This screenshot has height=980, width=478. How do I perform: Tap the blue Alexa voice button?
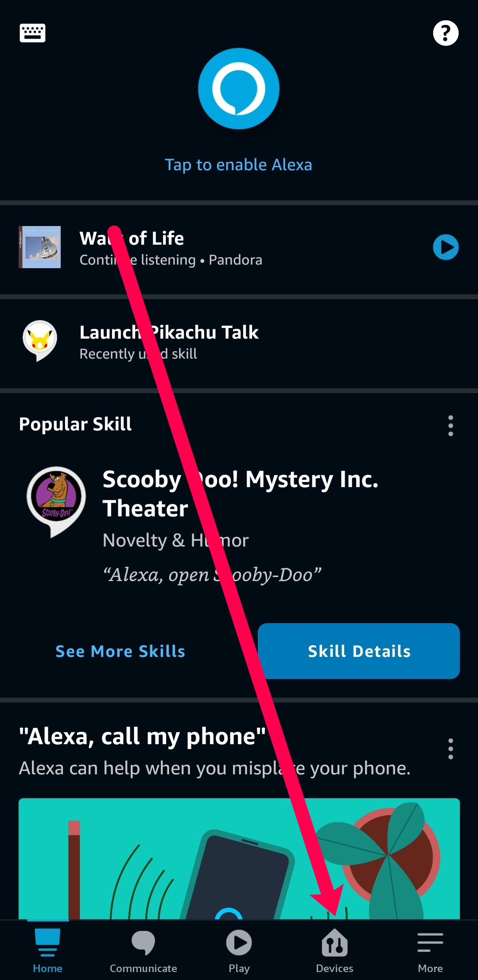[x=239, y=89]
